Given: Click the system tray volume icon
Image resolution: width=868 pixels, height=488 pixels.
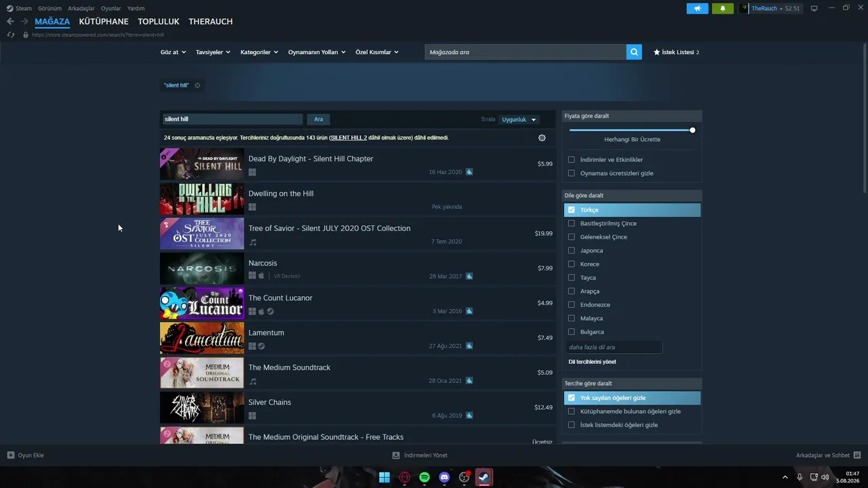Looking at the screenshot, I should (825, 477).
